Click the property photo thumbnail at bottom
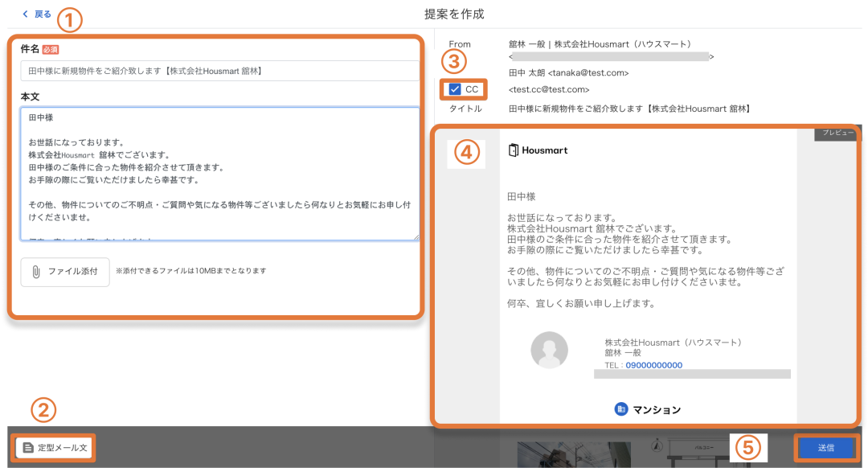The width and height of the screenshot is (868, 468). click(574, 454)
